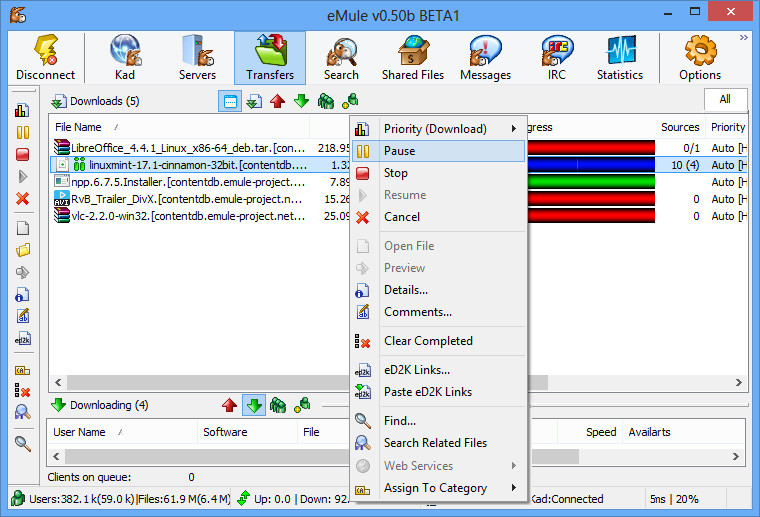Click the green progress bar of npp installer
The height and width of the screenshot is (517, 760).
pos(590,182)
